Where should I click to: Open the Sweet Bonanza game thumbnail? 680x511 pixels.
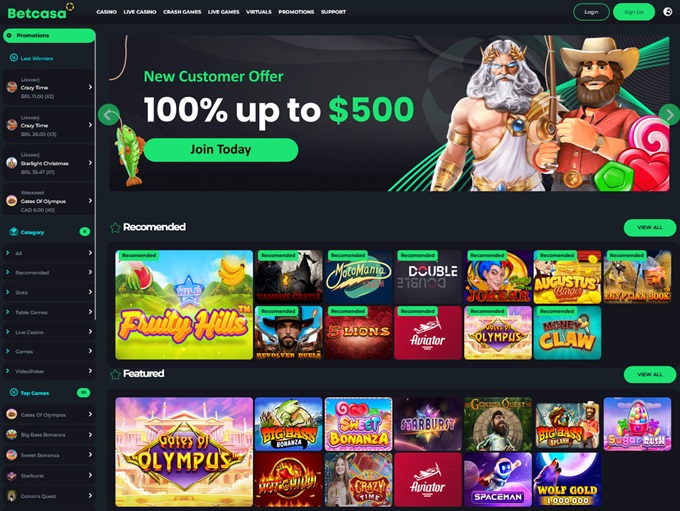click(358, 424)
